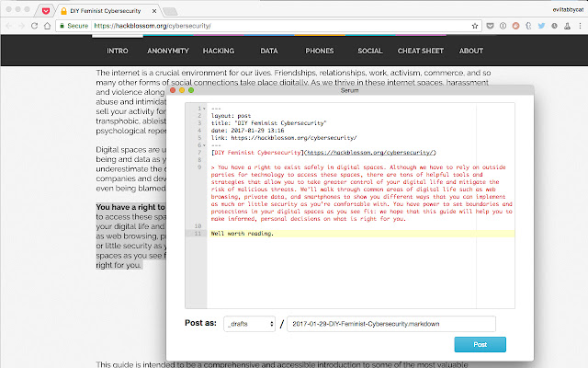Click the browser back arrow
Screen dimensions: 588x368
[9, 26]
